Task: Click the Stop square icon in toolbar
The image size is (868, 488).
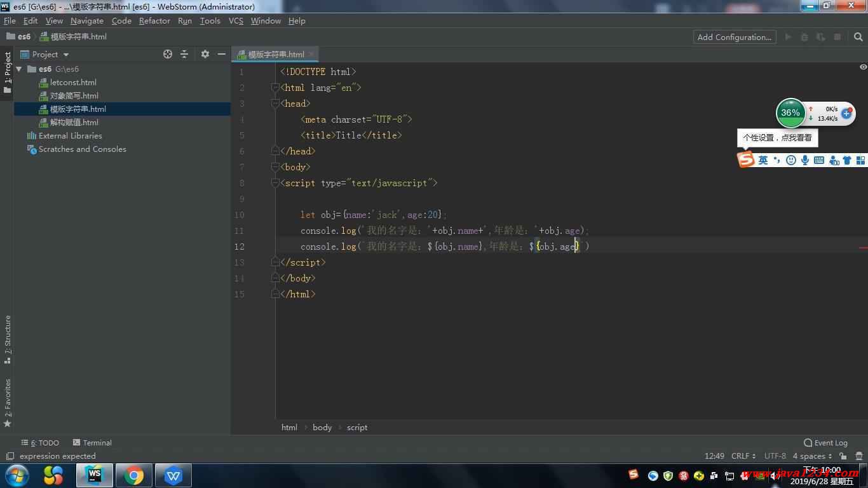Action: click(837, 37)
